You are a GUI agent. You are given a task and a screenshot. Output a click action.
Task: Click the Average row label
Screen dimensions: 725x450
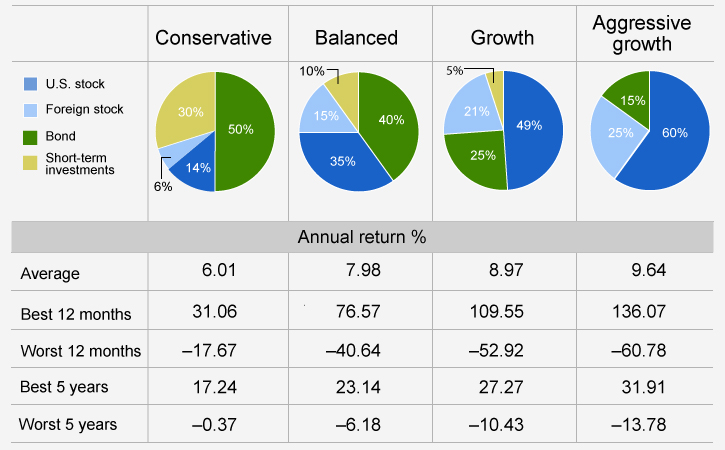click(x=50, y=273)
